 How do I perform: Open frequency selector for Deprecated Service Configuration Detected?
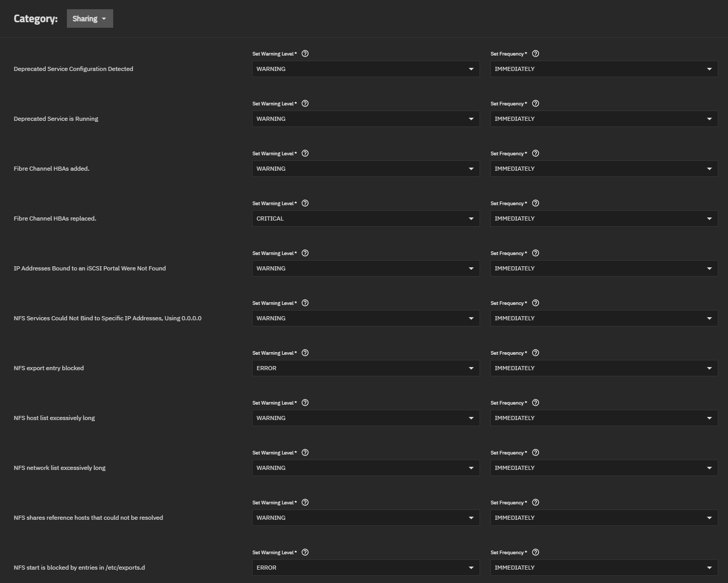(x=603, y=69)
